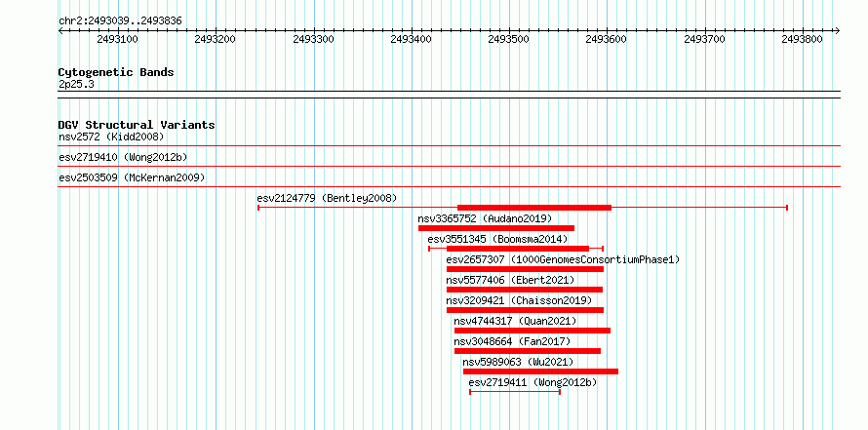
Task: Click the red bar under nsv5577406
Action: pos(525,290)
